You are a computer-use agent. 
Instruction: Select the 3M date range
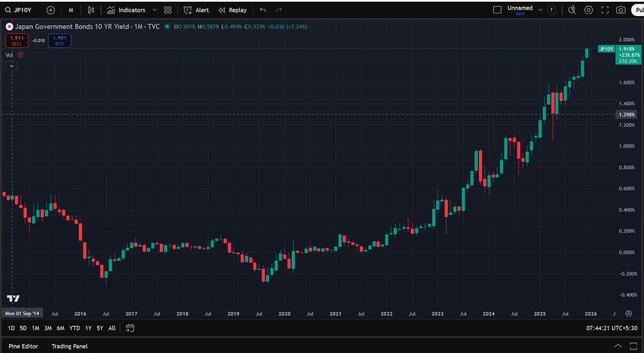click(x=48, y=328)
